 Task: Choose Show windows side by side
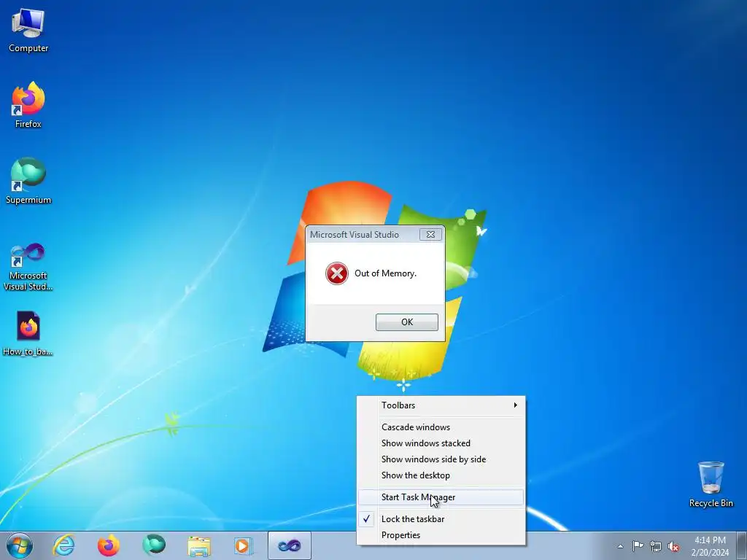point(441,459)
